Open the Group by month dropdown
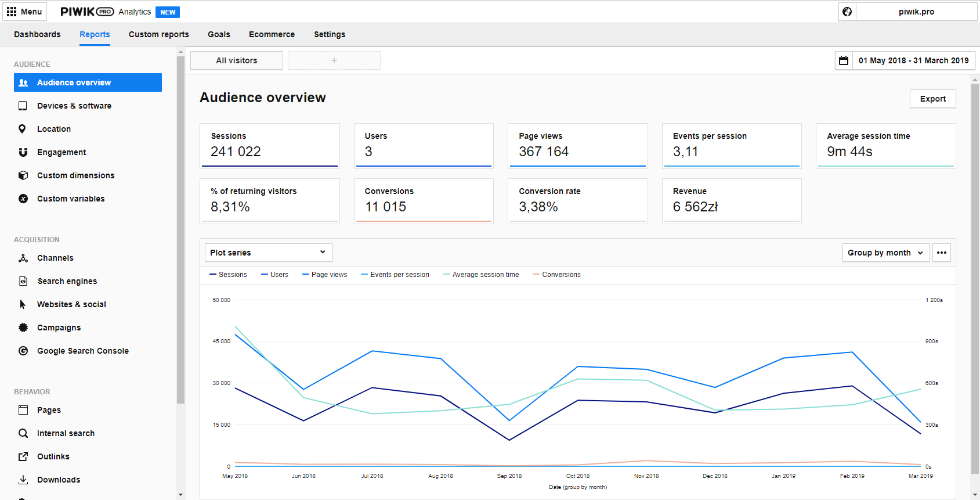The height and width of the screenshot is (500, 980). tap(885, 253)
